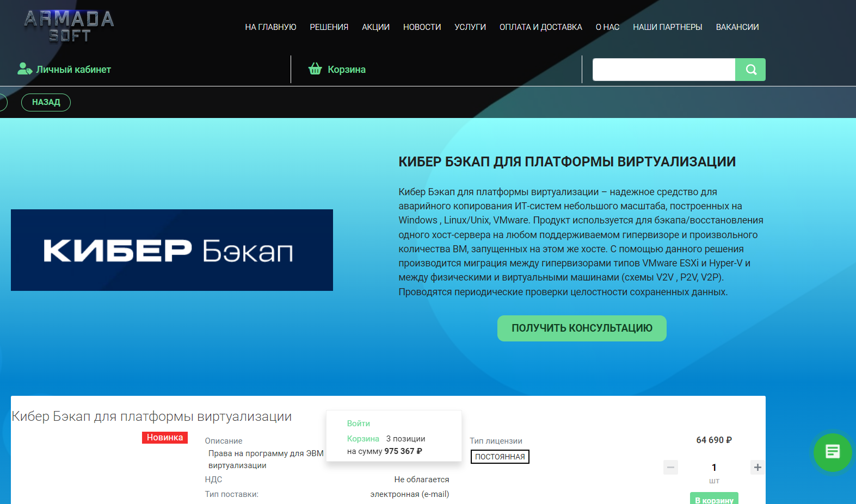The image size is (856, 504).
Task: Increase quantity with plus button
Action: click(x=758, y=467)
